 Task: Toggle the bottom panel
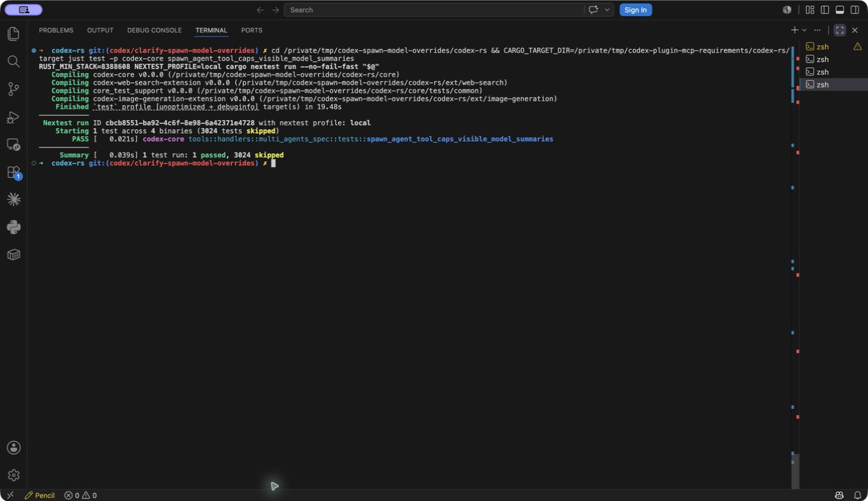point(840,10)
